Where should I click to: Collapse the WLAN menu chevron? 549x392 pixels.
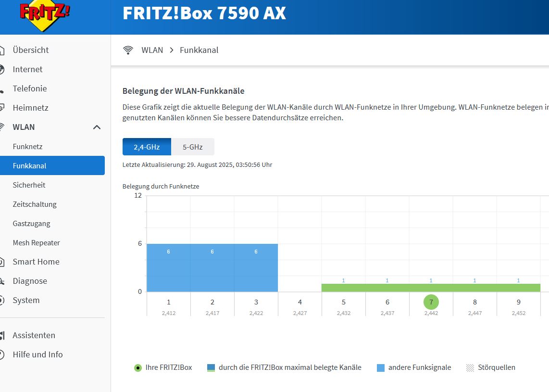[97, 127]
